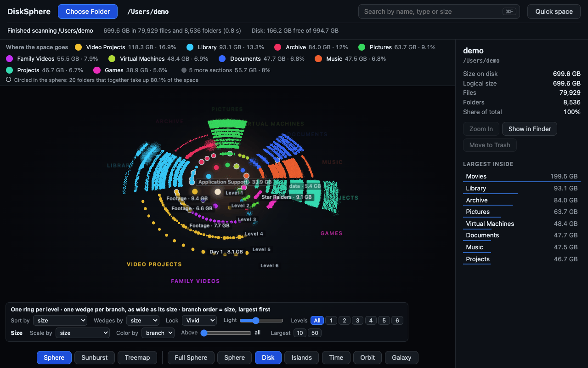Screen dimensions: 588x368
Task: Click the blue Documents legend dot
Action: (222, 59)
